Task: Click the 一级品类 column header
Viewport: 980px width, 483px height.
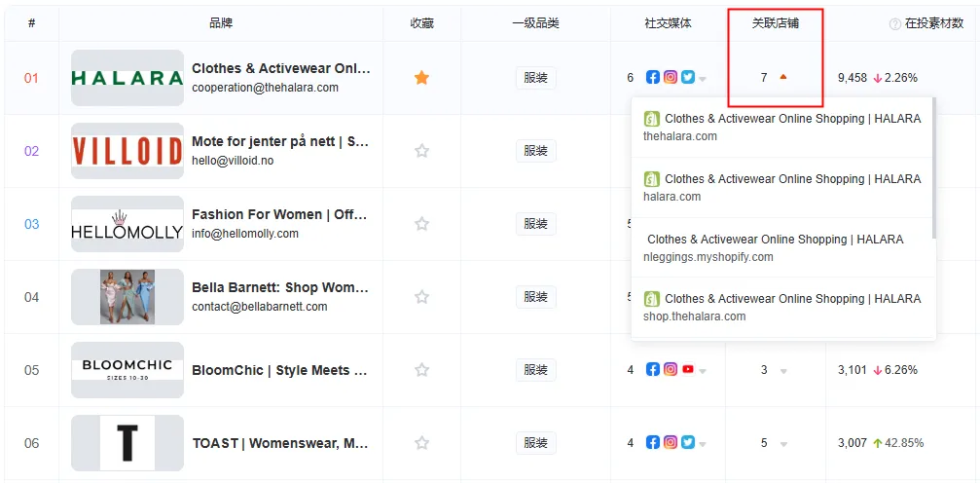Action: tap(535, 23)
